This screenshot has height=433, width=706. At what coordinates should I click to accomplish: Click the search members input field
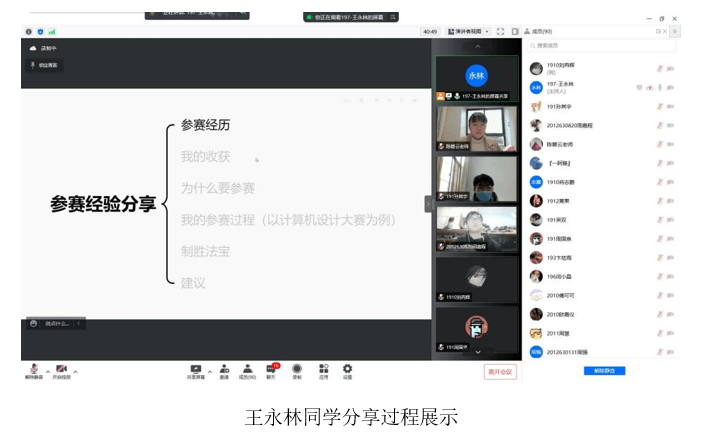coord(600,46)
